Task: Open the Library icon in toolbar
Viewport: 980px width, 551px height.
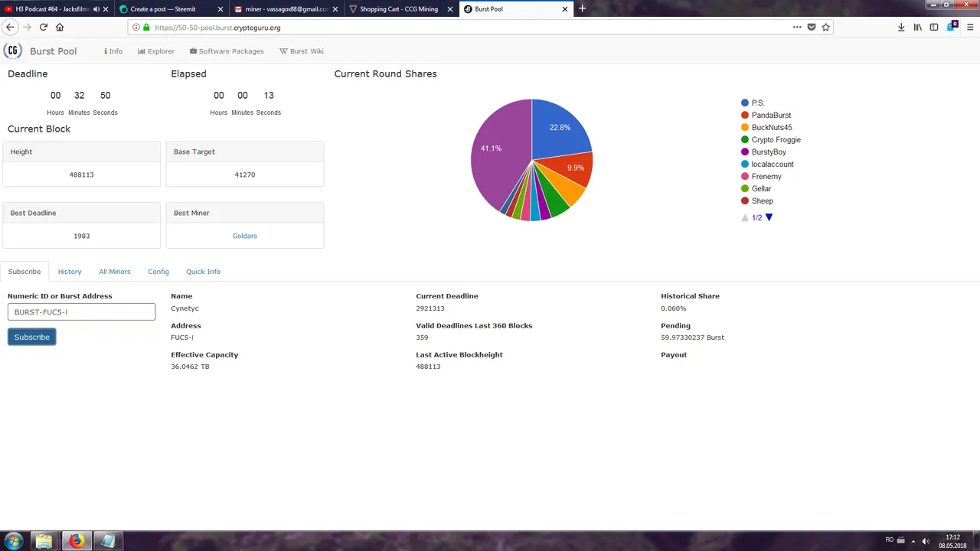Action: tap(917, 27)
